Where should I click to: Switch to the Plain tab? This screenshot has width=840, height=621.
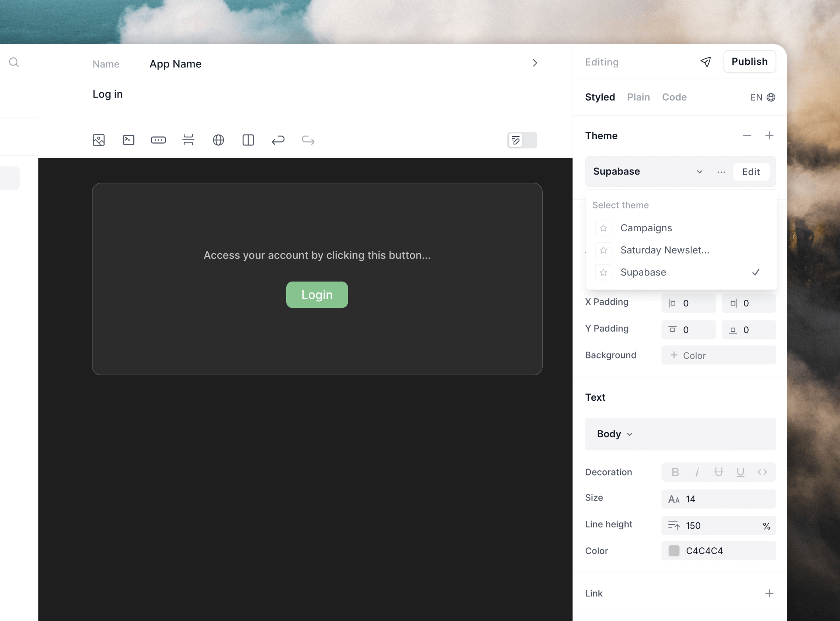(x=638, y=97)
